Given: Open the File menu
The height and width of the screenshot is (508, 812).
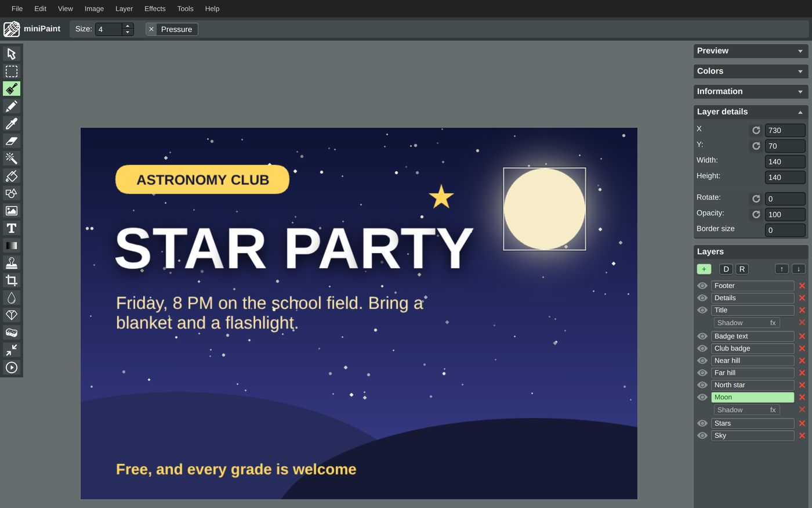Looking at the screenshot, I should (x=17, y=9).
